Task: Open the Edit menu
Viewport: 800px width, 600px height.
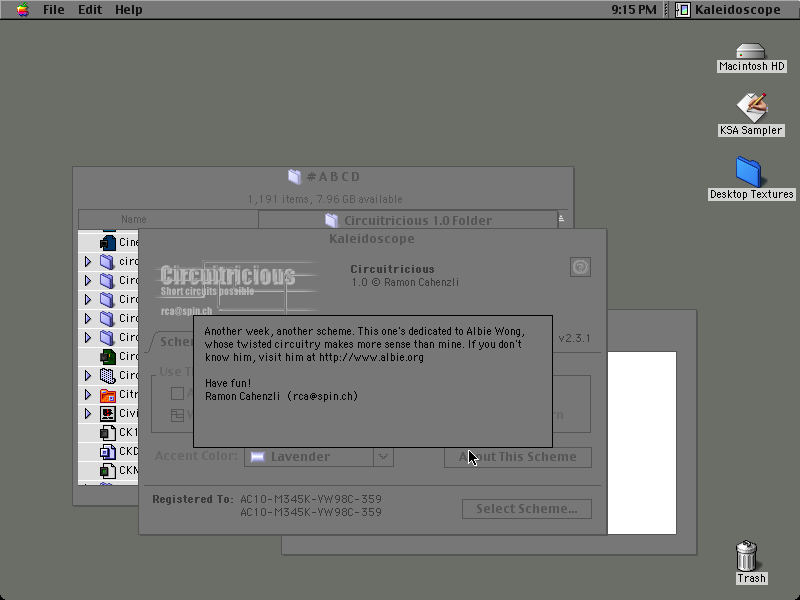Action: pos(90,10)
